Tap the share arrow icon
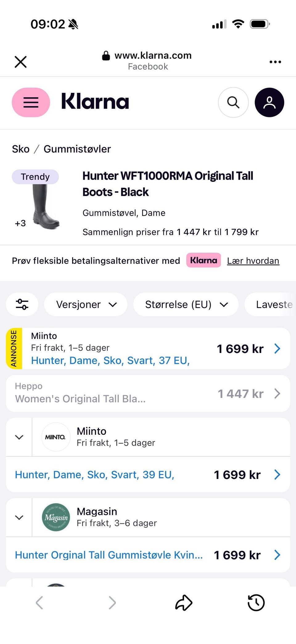The height and width of the screenshot is (644, 296). tap(184, 603)
